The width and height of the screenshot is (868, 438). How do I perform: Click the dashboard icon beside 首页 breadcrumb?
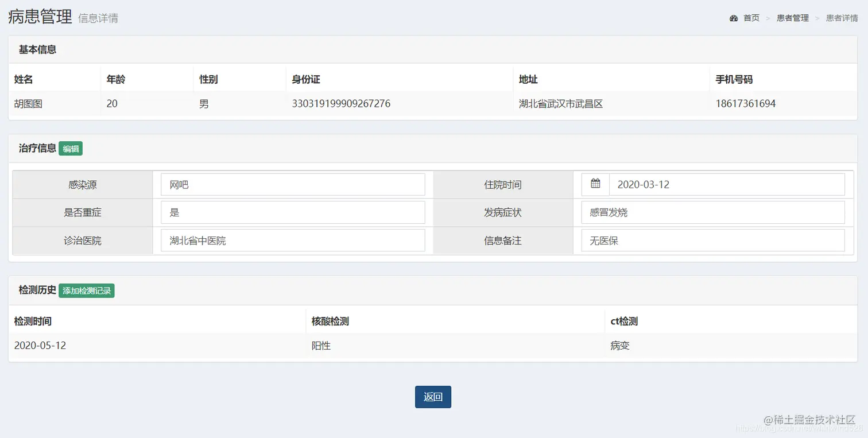pos(734,18)
